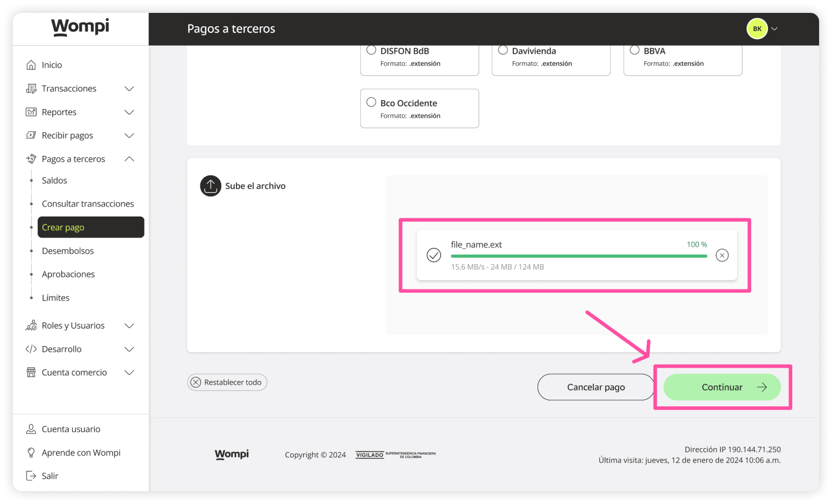Select the Inicio home icon
832x504 pixels.
32,64
